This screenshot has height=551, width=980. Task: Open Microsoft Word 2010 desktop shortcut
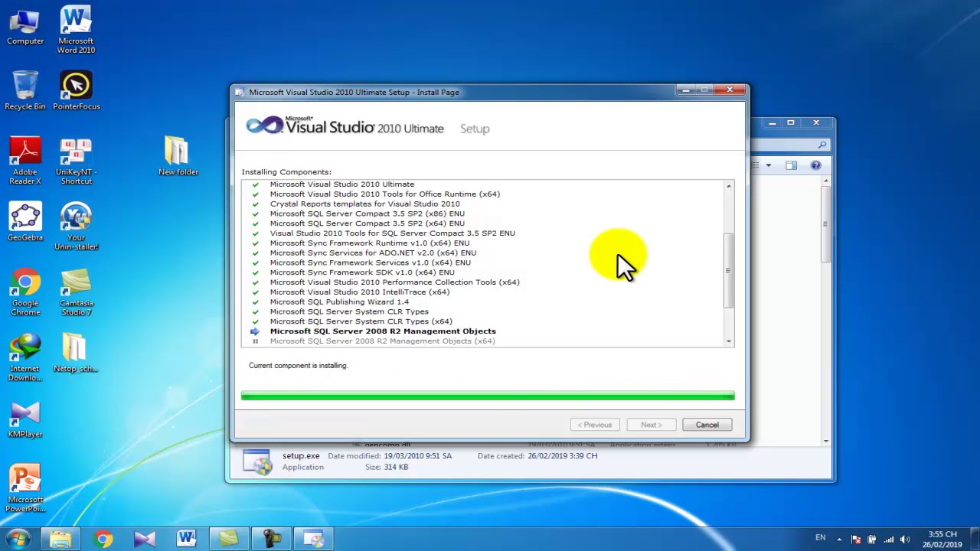(76, 31)
